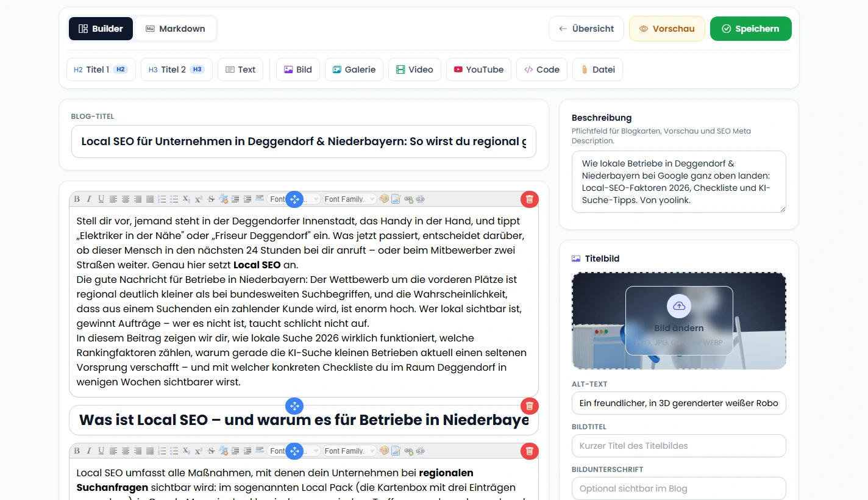Align text right in first text block toolbar
Screen dimensions: 868x500
click(x=138, y=199)
